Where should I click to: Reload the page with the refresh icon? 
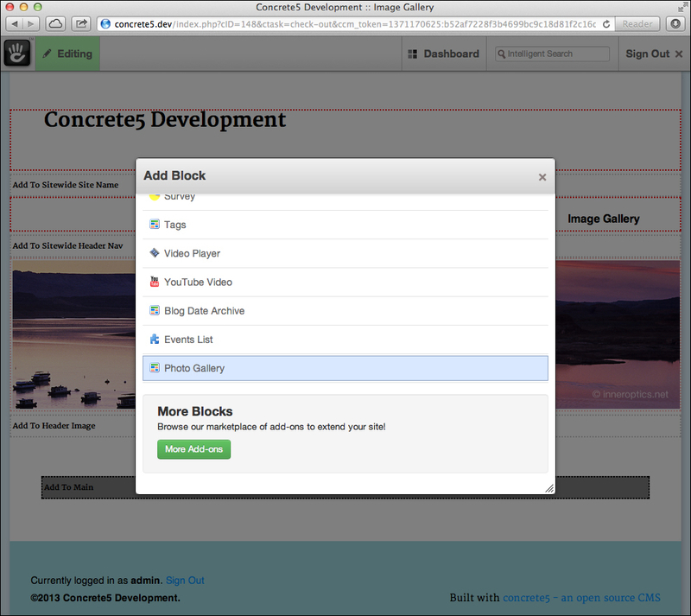(x=606, y=24)
